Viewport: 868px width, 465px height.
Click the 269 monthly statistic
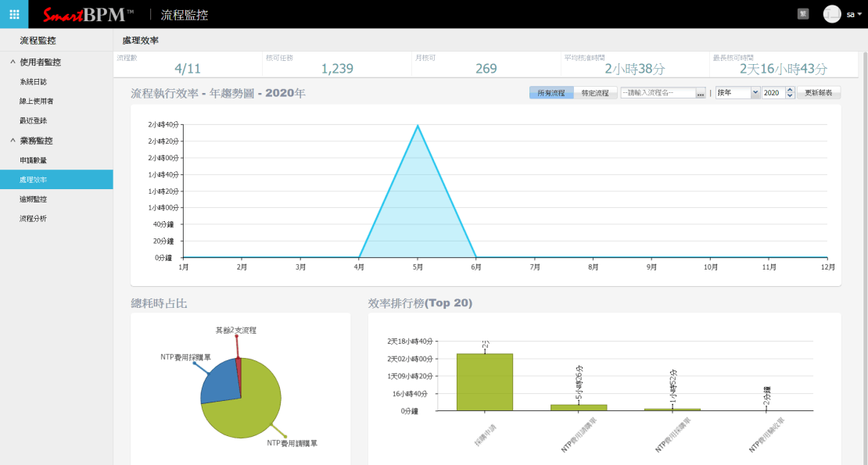[x=486, y=69]
